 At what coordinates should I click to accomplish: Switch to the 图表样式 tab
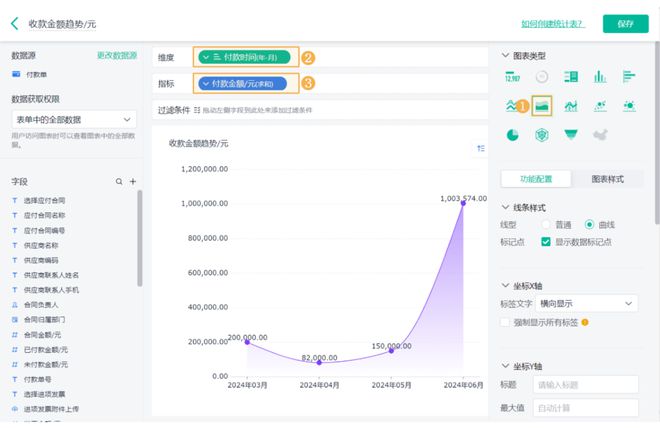click(607, 179)
